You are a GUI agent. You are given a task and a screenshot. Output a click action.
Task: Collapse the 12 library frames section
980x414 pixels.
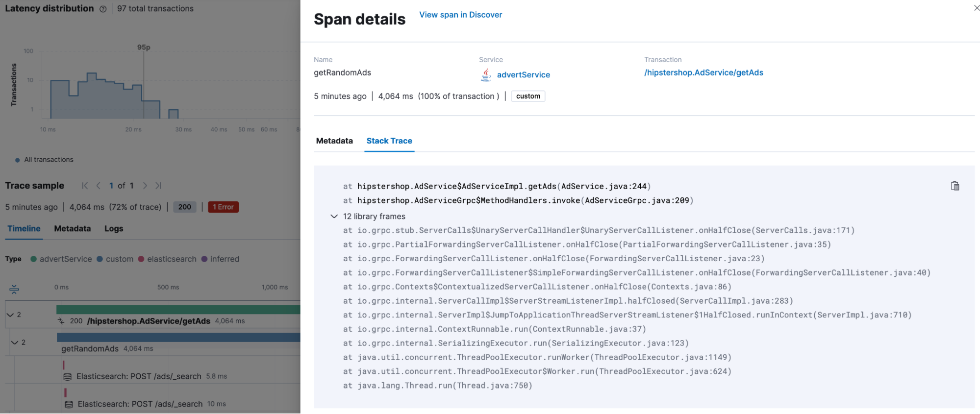tap(334, 216)
